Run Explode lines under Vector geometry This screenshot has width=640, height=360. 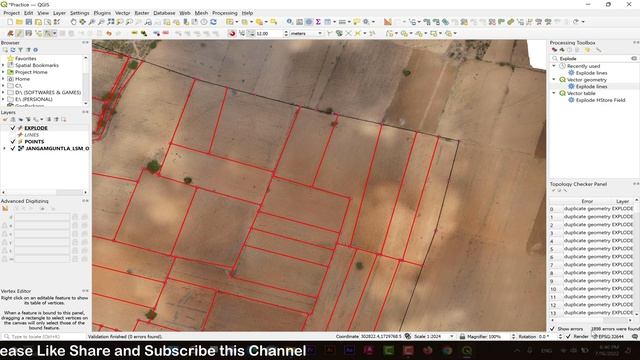click(x=591, y=87)
